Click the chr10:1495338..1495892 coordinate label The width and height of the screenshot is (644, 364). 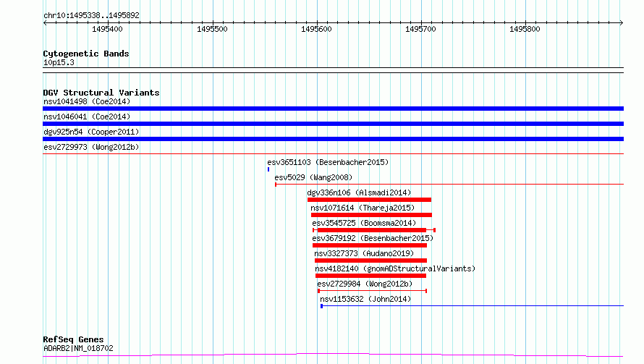click(91, 15)
